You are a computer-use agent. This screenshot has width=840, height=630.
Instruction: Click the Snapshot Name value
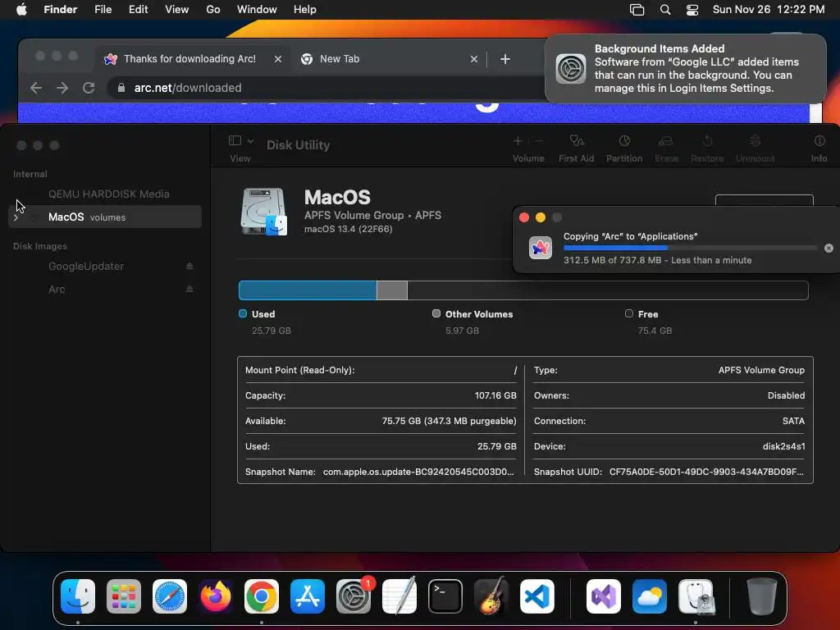(418, 472)
